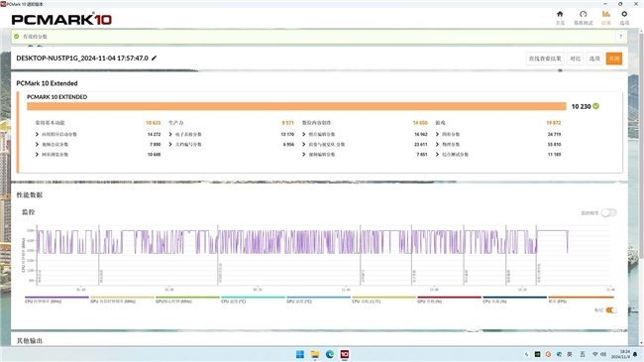This screenshot has height=362, width=644.
Task: Click the green NVIDIA tray icon
Action: (x=537, y=354)
